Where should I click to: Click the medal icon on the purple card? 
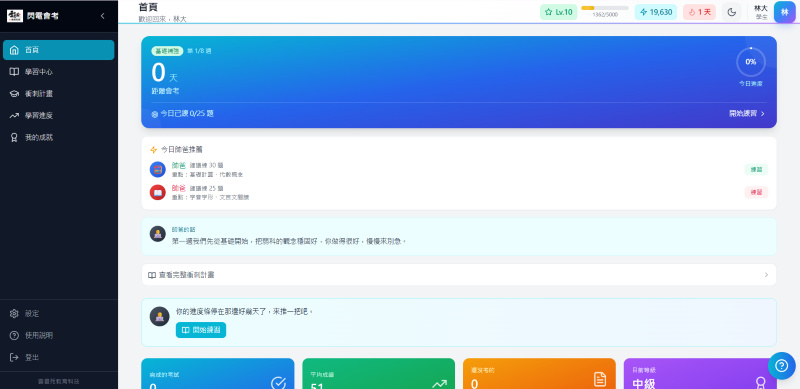click(761, 383)
